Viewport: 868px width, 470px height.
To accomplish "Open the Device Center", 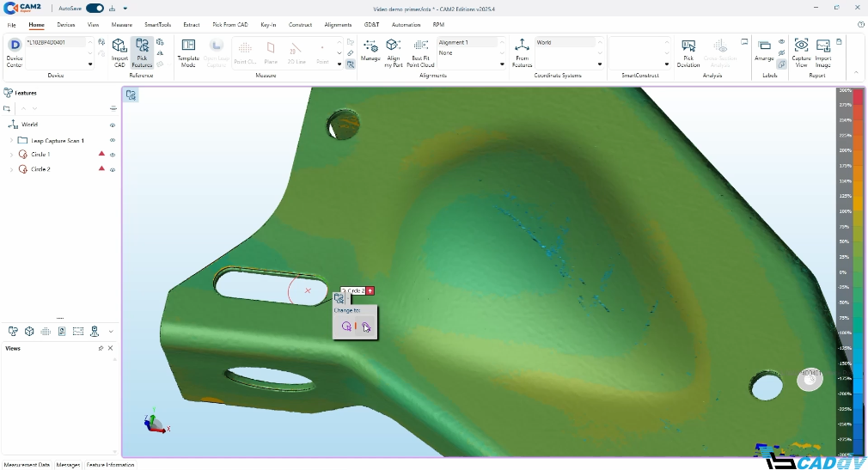I will point(15,53).
